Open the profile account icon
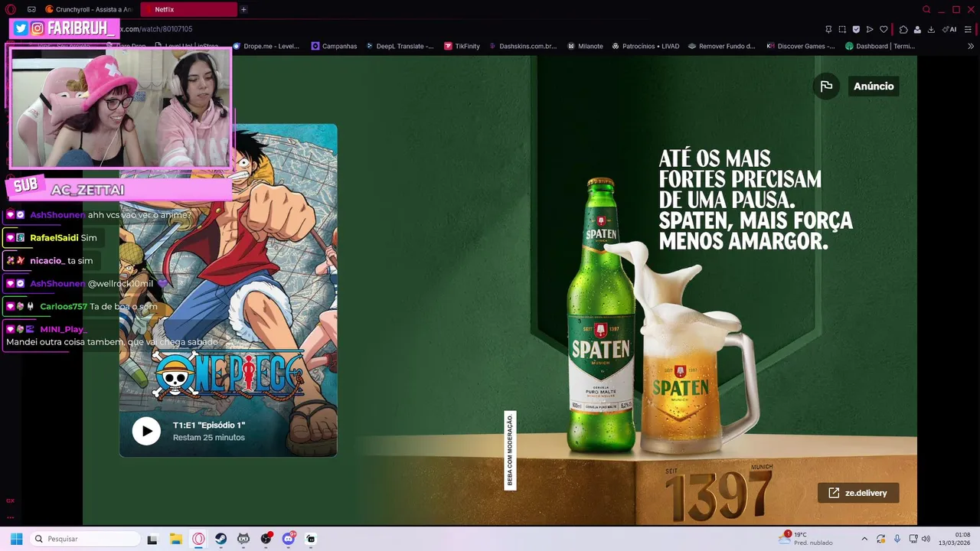This screenshot has width=980, height=551. [917, 29]
